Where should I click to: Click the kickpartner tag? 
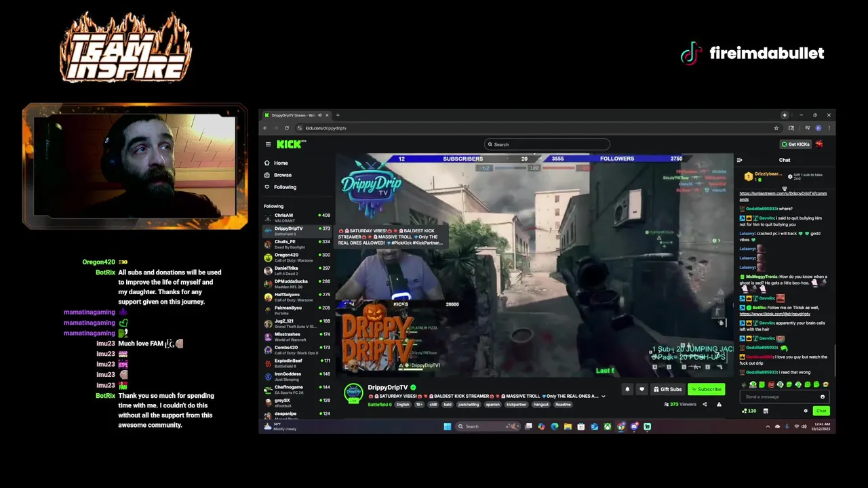click(516, 405)
